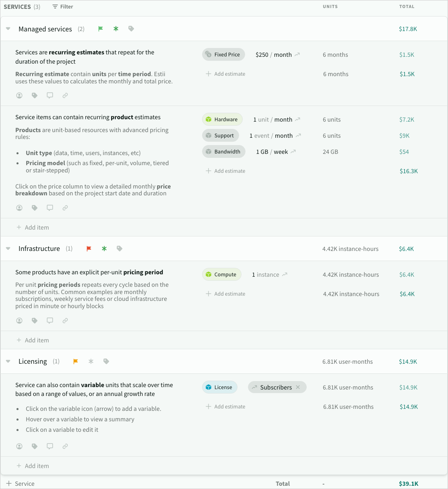448x489 pixels.
Task: Toggle the green asterisk on Managed services
Action: tap(116, 29)
